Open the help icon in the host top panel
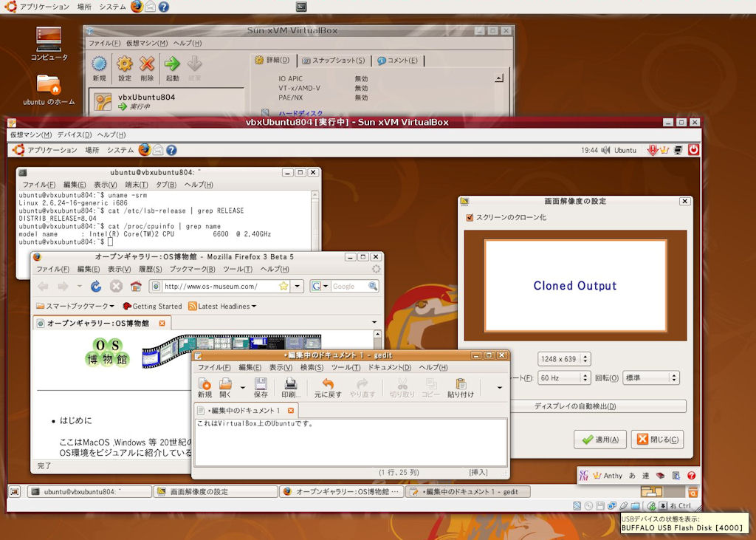756x540 pixels. [x=164, y=7]
